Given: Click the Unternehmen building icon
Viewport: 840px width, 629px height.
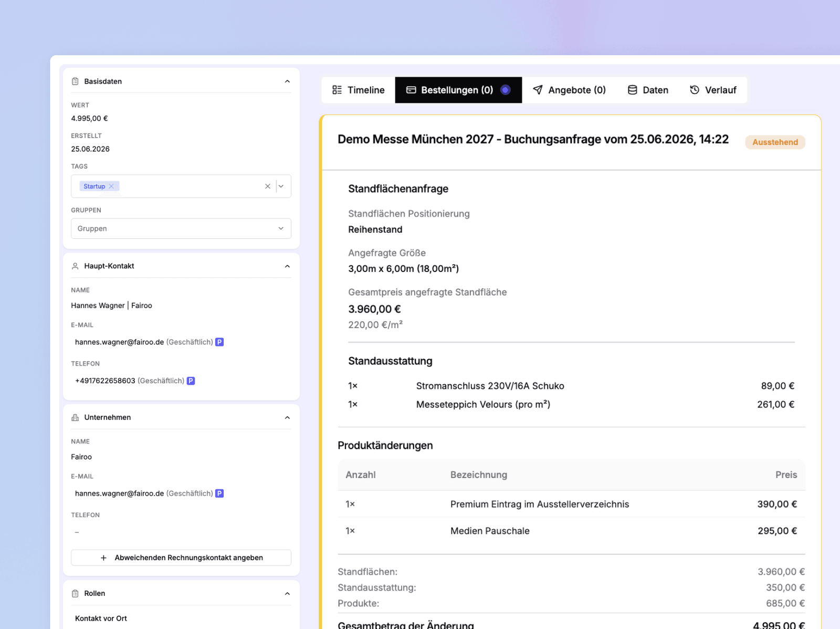Looking at the screenshot, I should 75,417.
